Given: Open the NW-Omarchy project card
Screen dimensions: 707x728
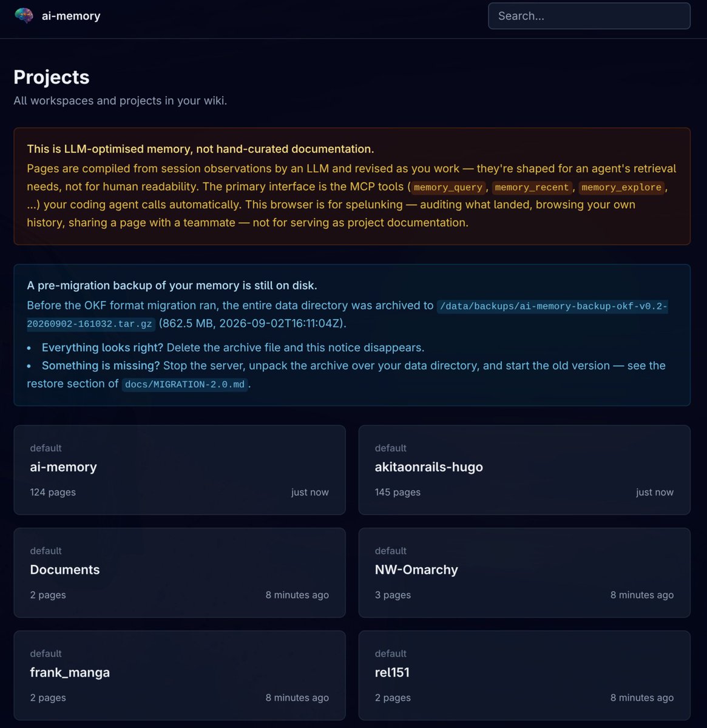Looking at the screenshot, I should click(524, 573).
